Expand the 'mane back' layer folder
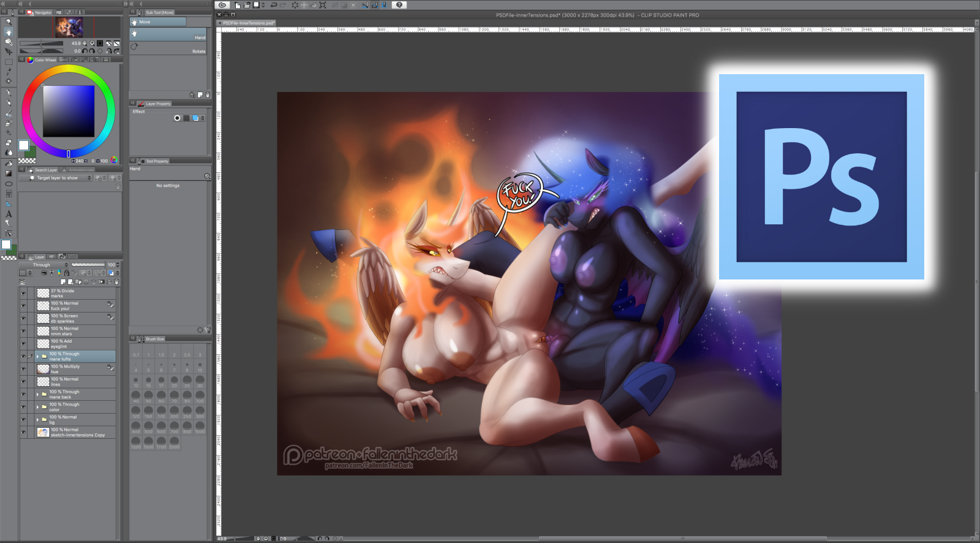The height and width of the screenshot is (543, 980). coord(37,394)
